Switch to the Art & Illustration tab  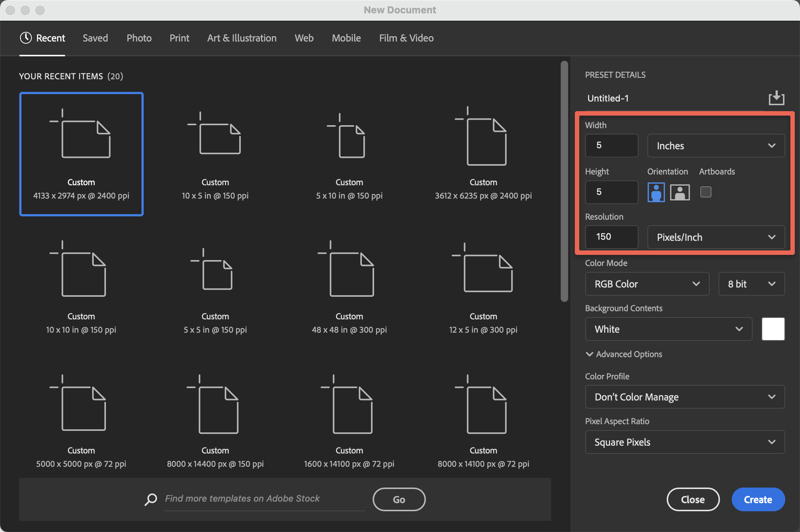241,38
